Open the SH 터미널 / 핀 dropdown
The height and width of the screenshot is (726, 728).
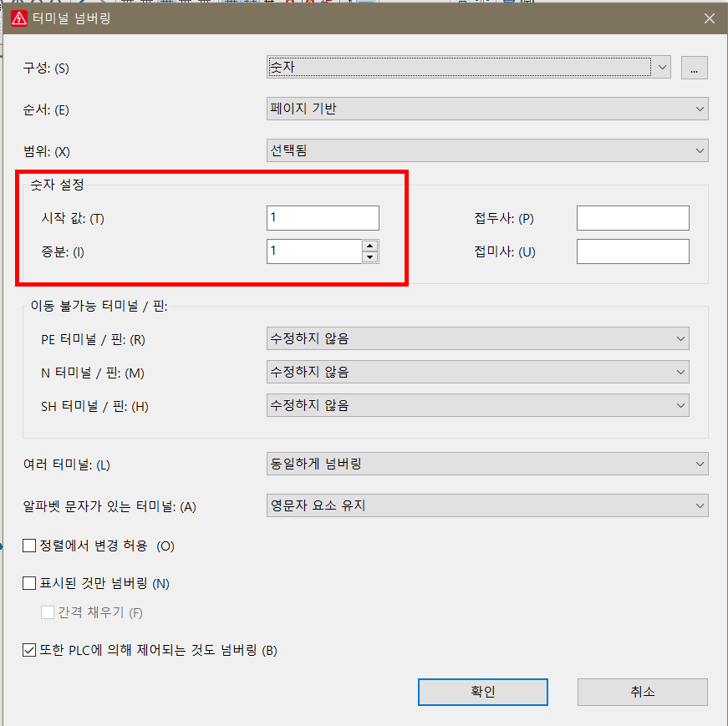(x=478, y=405)
